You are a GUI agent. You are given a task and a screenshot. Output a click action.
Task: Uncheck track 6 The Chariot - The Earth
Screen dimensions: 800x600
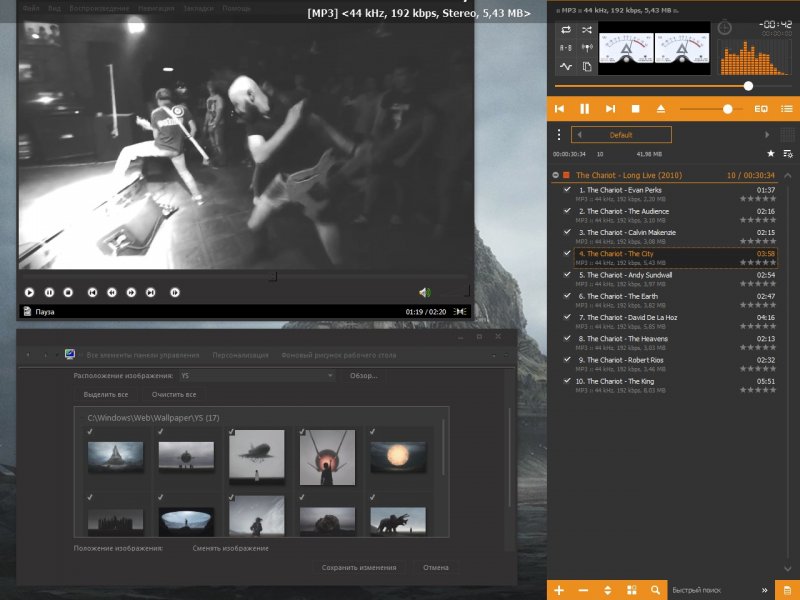coord(567,296)
